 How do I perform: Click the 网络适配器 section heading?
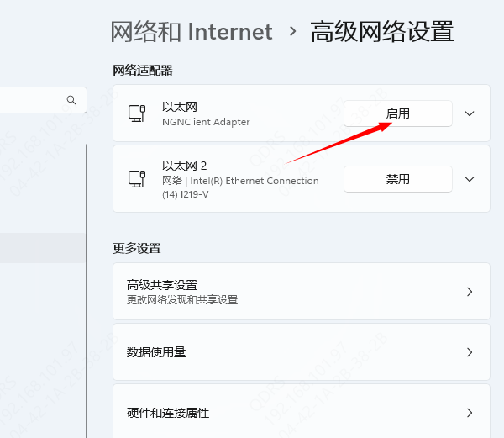pos(143,71)
